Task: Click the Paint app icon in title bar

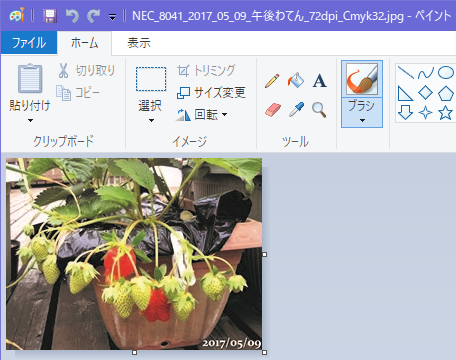Action: coord(17,15)
